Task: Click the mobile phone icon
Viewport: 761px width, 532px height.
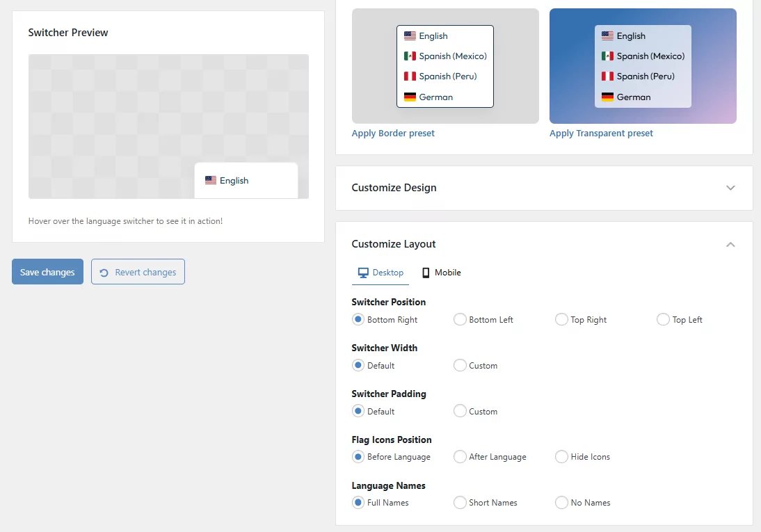Action: coord(426,273)
